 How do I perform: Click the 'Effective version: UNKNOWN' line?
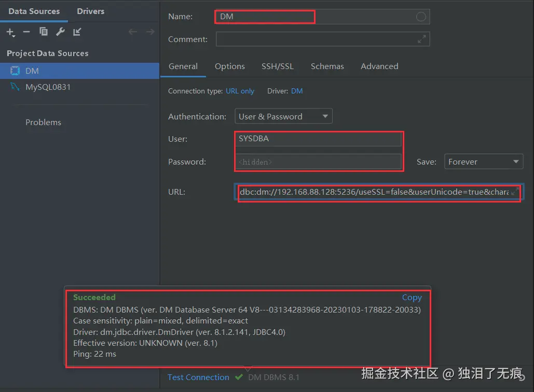(145, 343)
